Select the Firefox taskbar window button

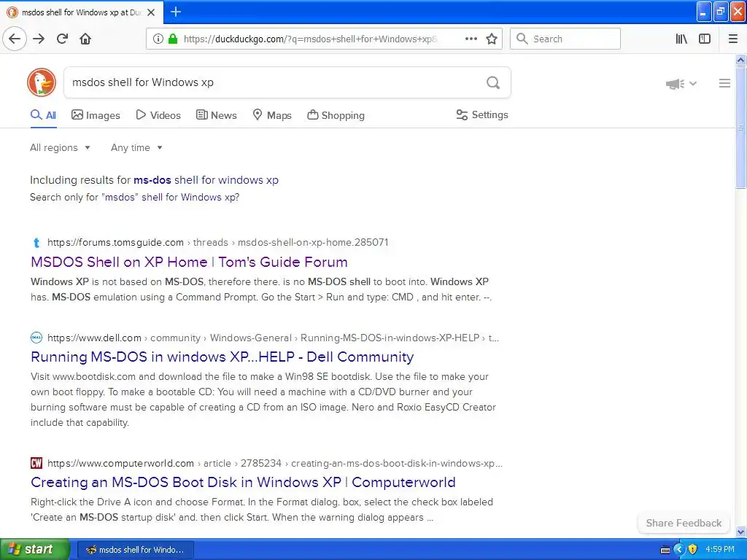(135, 550)
